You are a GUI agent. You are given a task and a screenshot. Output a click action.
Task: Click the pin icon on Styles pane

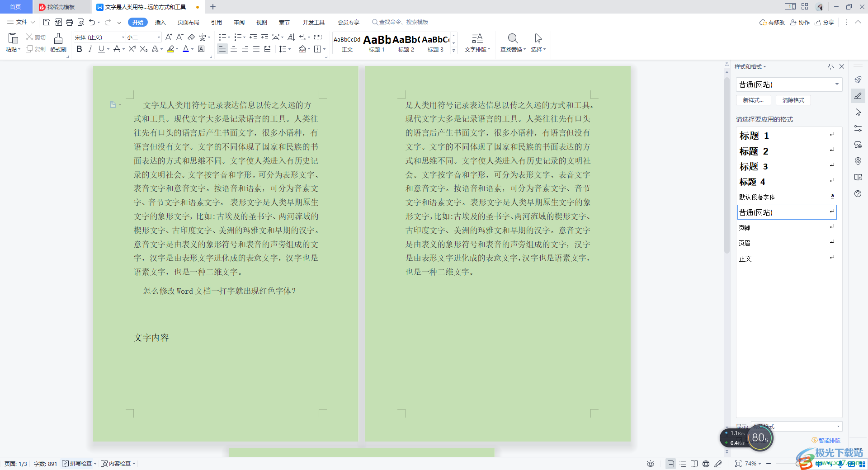click(x=830, y=66)
